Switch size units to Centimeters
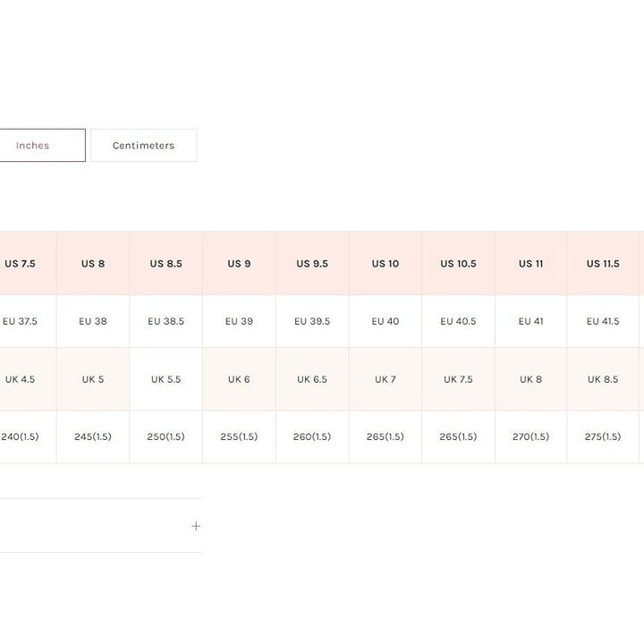Viewport: 644px width, 644px height. tap(144, 146)
